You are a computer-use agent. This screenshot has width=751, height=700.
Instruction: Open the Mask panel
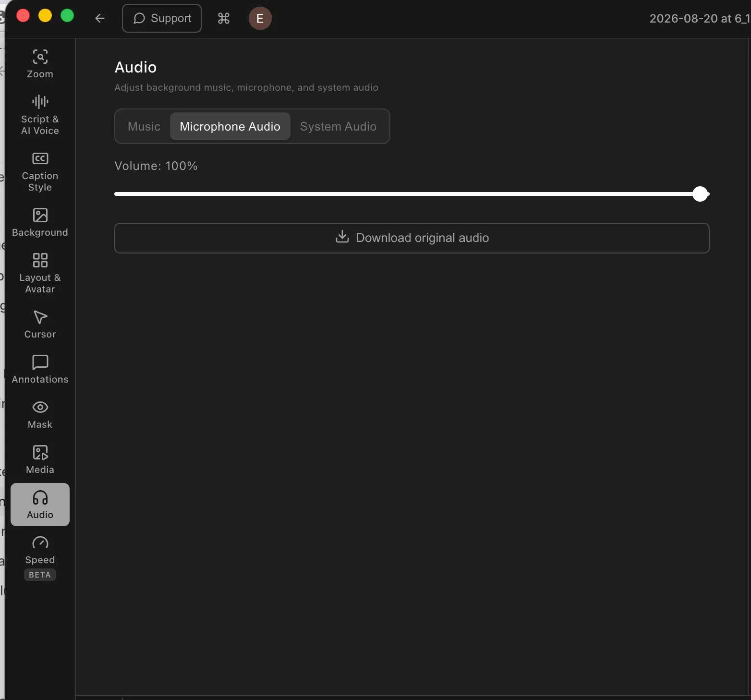40,414
